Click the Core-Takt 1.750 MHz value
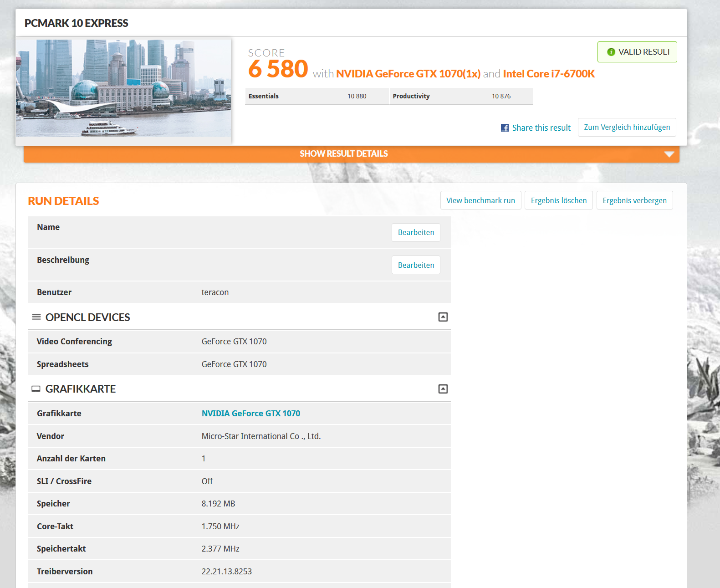Viewport: 720px width, 588px height. pos(220,527)
